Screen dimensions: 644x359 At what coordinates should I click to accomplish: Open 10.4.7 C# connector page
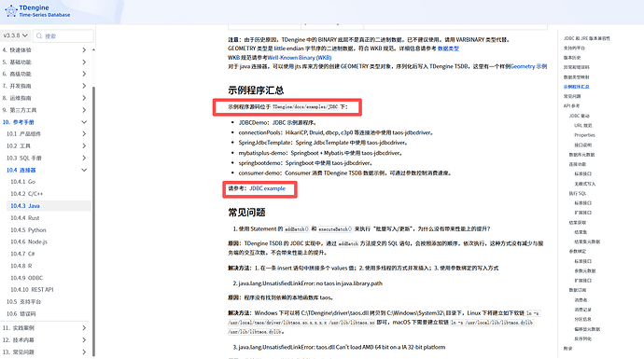[22, 254]
